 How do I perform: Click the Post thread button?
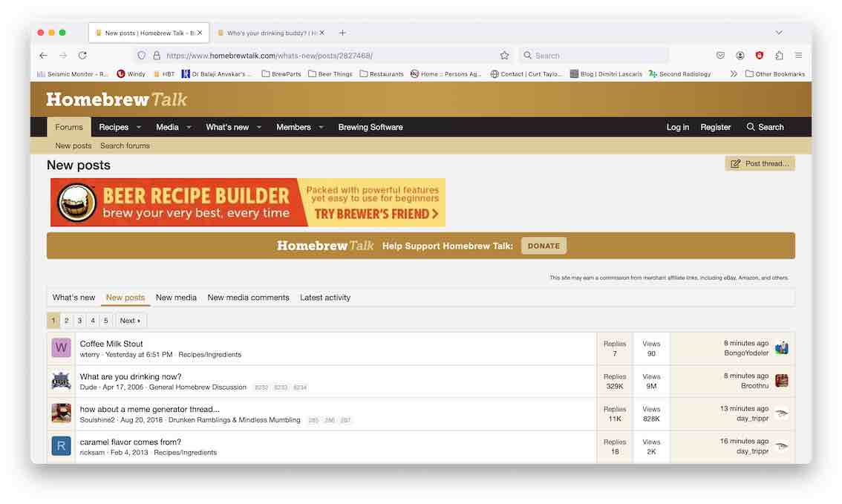pyautogui.click(x=760, y=164)
